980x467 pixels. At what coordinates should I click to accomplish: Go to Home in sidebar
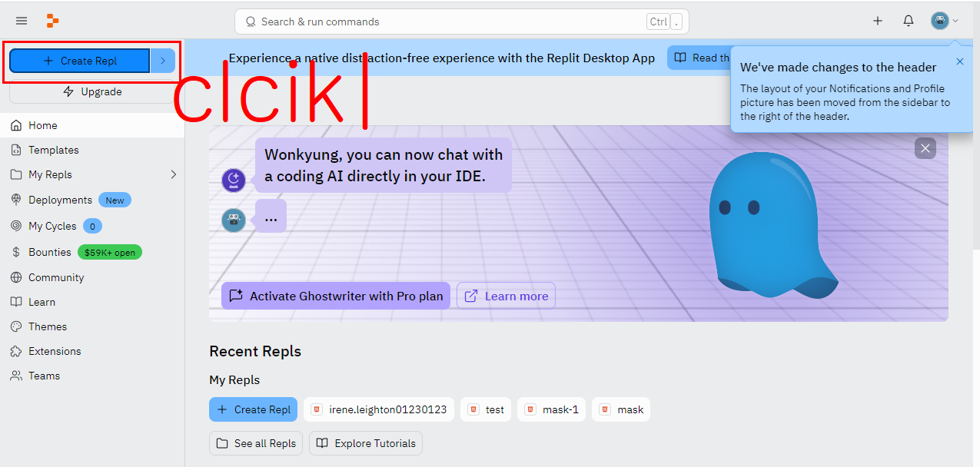coord(92,125)
